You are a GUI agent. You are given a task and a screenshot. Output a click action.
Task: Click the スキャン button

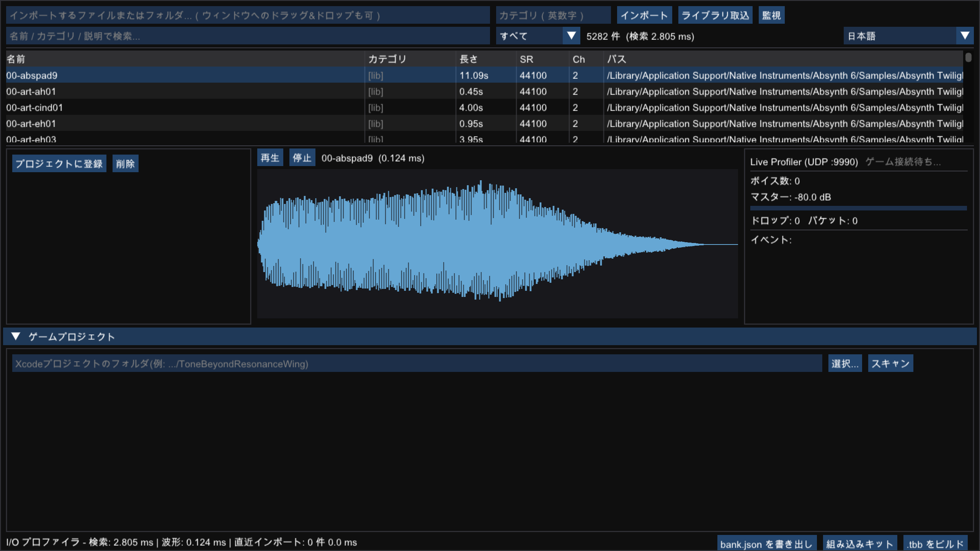(x=891, y=363)
